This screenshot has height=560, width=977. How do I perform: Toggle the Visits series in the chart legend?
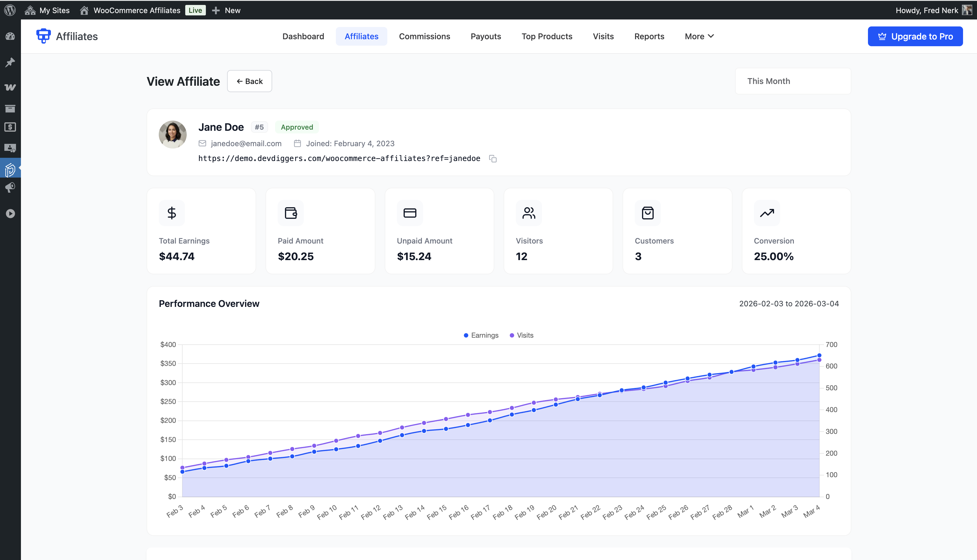pyautogui.click(x=521, y=335)
